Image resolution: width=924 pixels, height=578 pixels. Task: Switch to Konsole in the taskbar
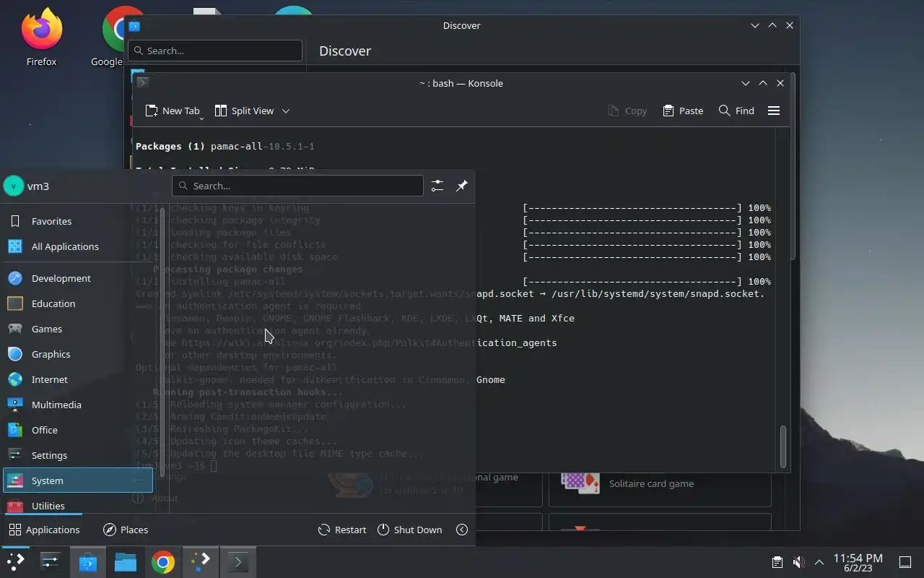click(238, 561)
